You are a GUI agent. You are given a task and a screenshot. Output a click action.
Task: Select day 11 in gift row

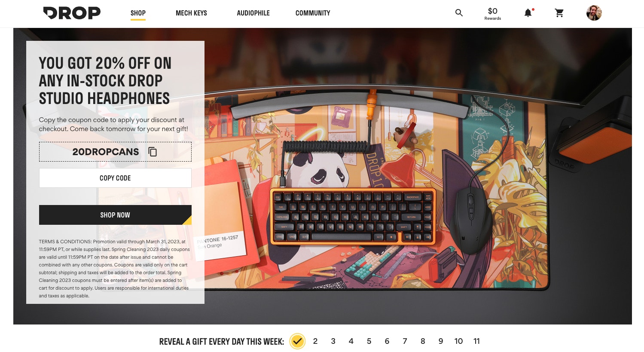click(476, 341)
